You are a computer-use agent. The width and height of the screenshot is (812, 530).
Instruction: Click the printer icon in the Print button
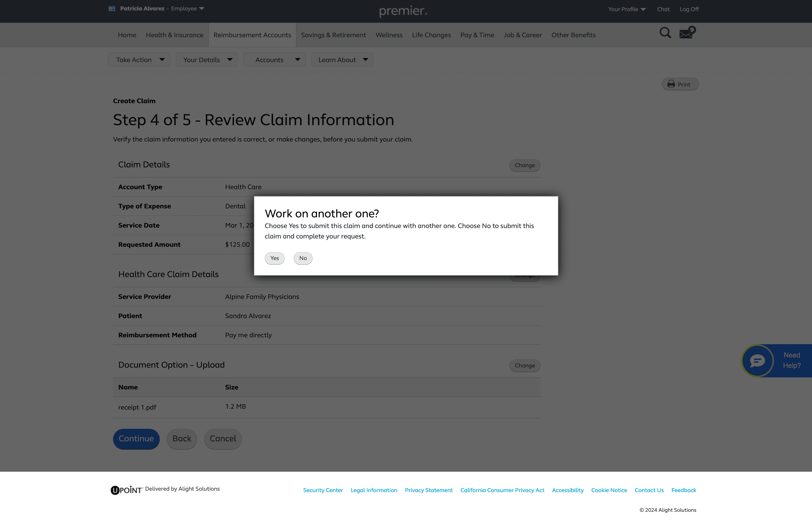click(671, 84)
